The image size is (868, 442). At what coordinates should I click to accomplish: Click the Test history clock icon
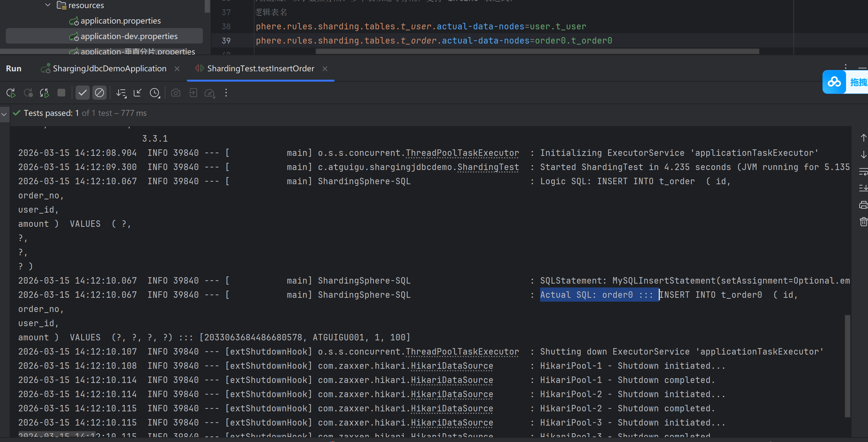click(x=155, y=93)
